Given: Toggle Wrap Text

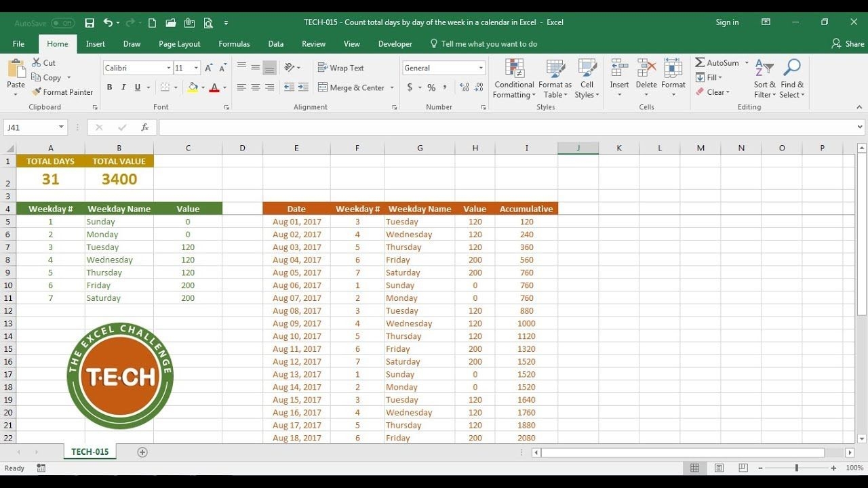Looking at the screenshot, I should point(340,68).
